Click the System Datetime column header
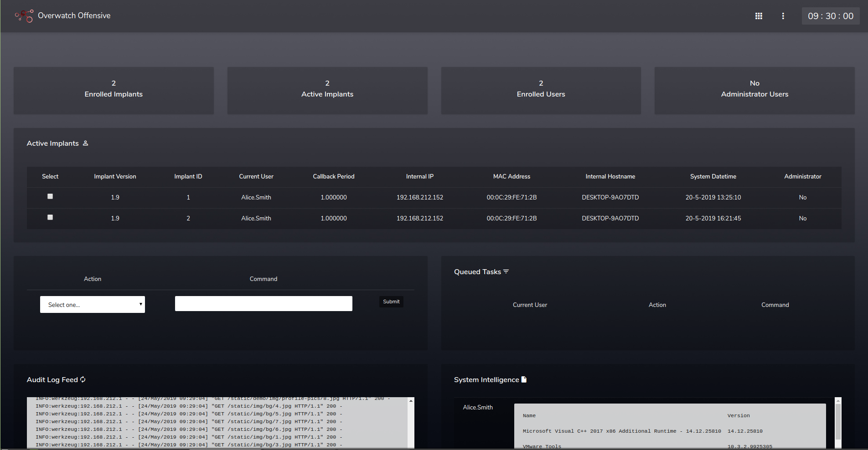Screen dimensions: 868x450 pyautogui.click(x=713, y=176)
